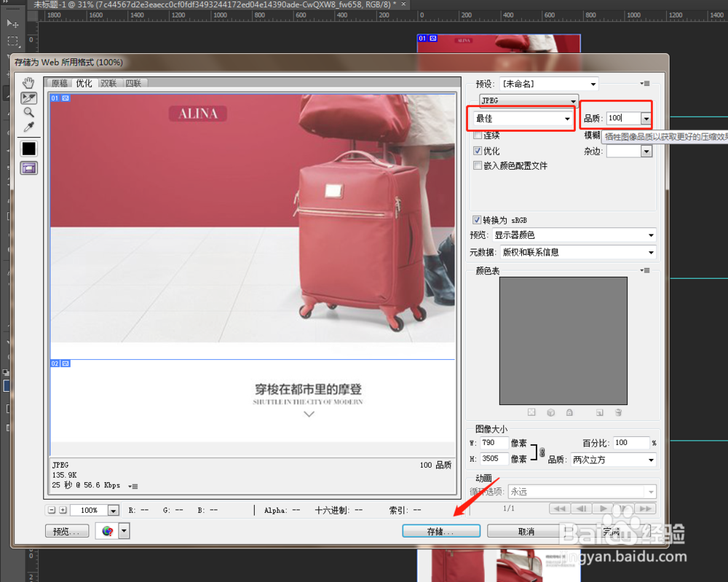Select the Hand tool in dialog
Image resolution: width=728 pixels, height=582 pixels.
pyautogui.click(x=28, y=83)
